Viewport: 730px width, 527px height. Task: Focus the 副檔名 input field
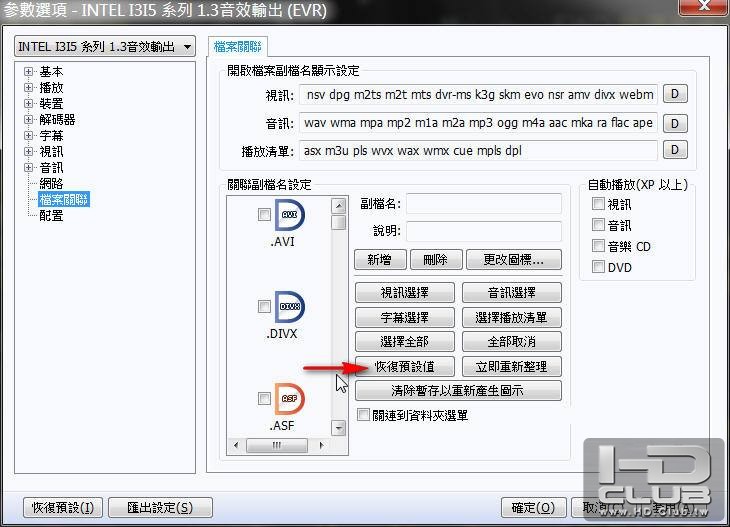pos(484,204)
